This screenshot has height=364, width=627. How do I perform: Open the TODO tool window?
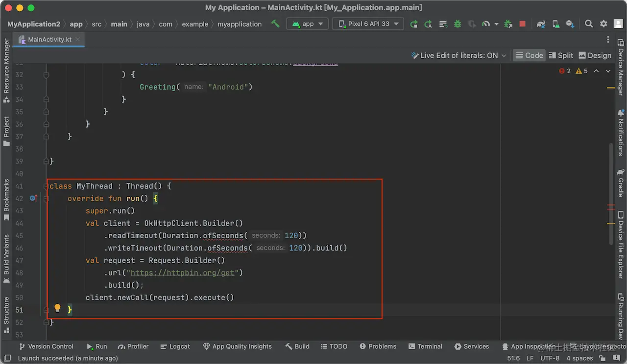[334, 346]
